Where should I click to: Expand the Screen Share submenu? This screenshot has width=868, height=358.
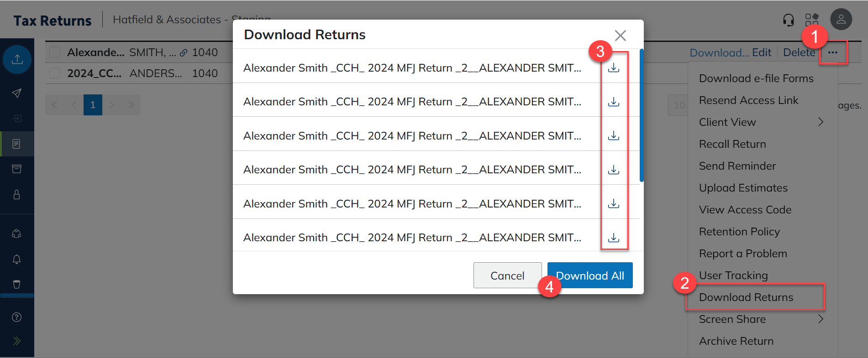821,319
